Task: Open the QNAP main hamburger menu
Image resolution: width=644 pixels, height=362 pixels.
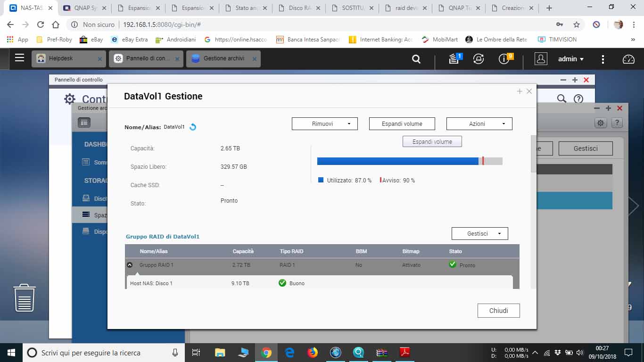Action: (19, 58)
